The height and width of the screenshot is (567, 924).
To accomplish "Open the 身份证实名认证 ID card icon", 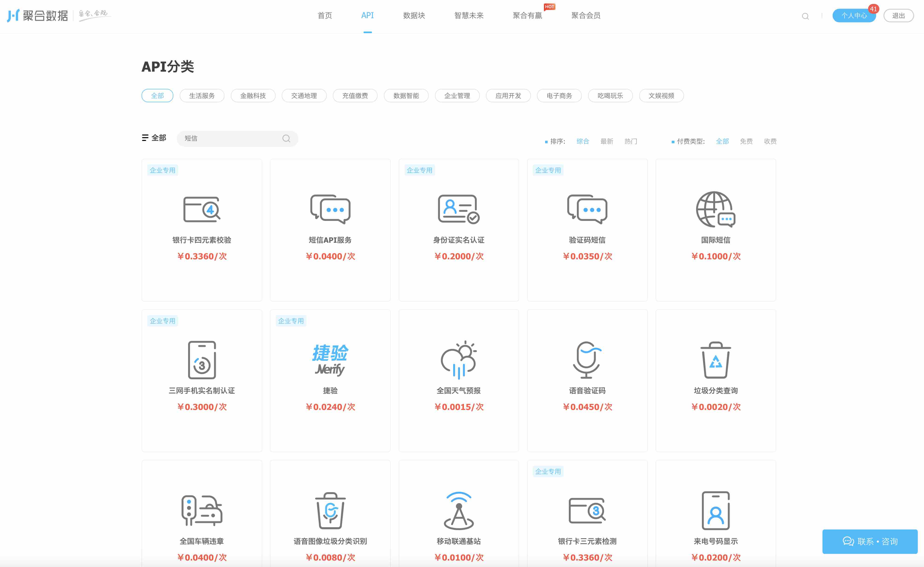I will tap(459, 209).
